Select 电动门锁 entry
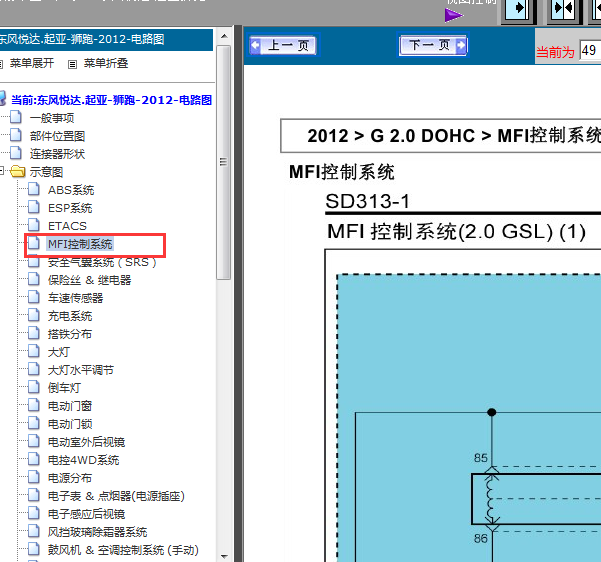Screen dimensions: 601x562 pos(70,424)
